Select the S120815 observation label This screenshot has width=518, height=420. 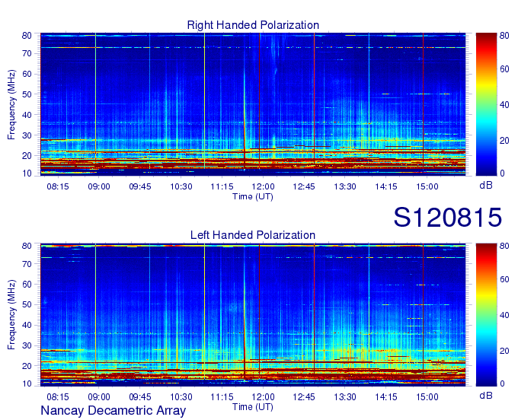[x=448, y=217]
